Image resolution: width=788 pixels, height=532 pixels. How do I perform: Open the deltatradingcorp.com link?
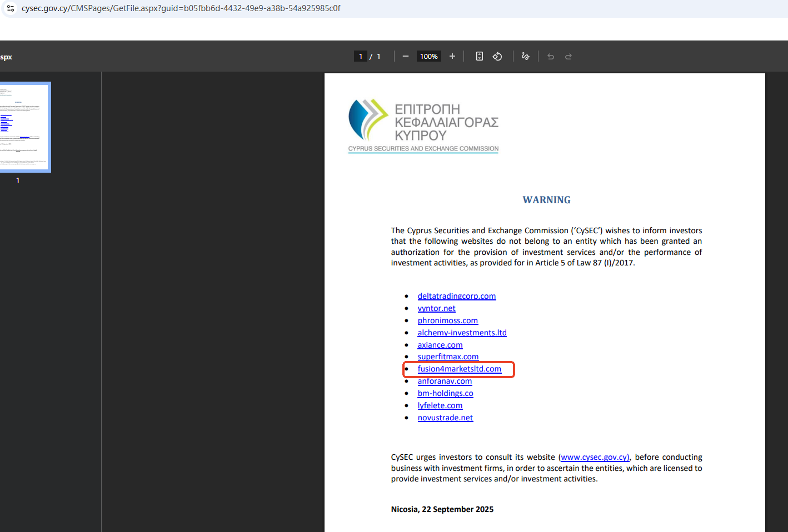(457, 296)
